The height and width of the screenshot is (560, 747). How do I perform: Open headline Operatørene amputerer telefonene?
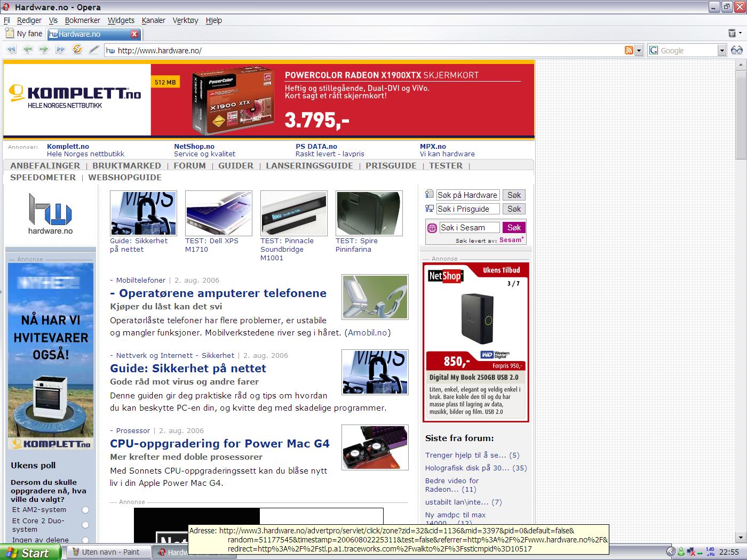coord(218,293)
